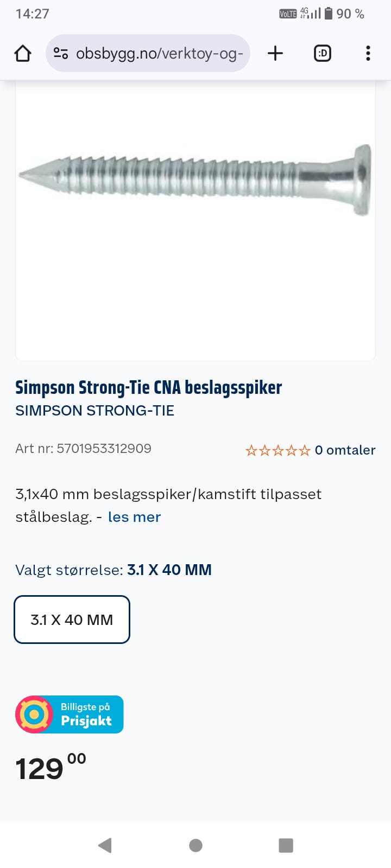Open site info icon in address bar
This screenshot has height=868, width=391.
coord(61,53)
